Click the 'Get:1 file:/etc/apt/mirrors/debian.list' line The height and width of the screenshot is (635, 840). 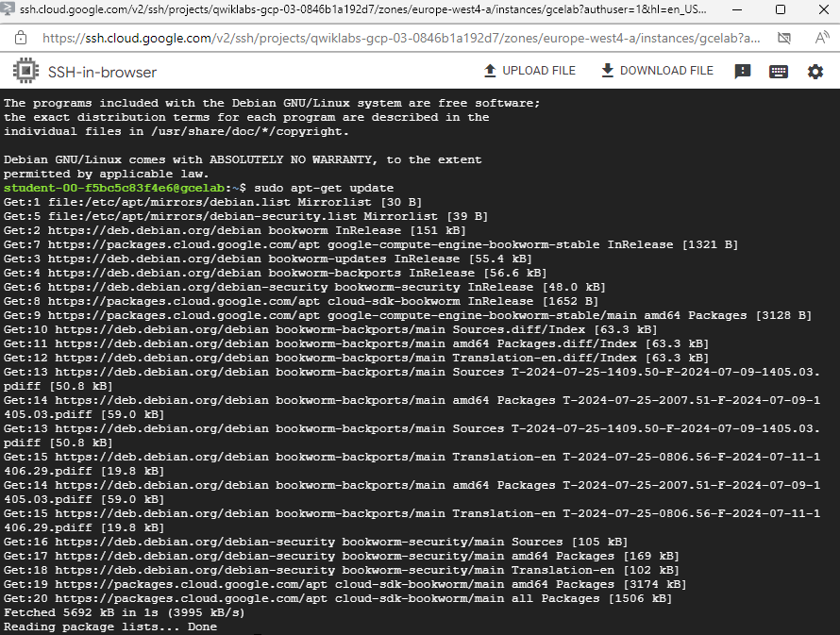pyautogui.click(x=212, y=202)
